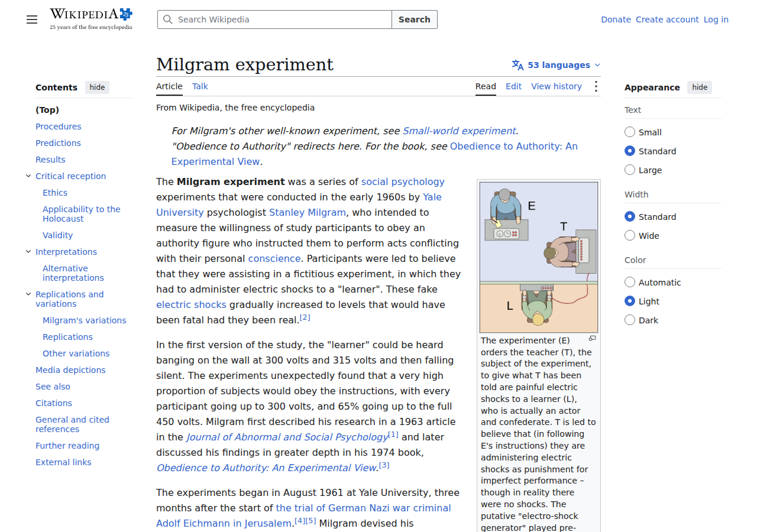
Task: Select Wide width option
Action: pyautogui.click(x=630, y=236)
